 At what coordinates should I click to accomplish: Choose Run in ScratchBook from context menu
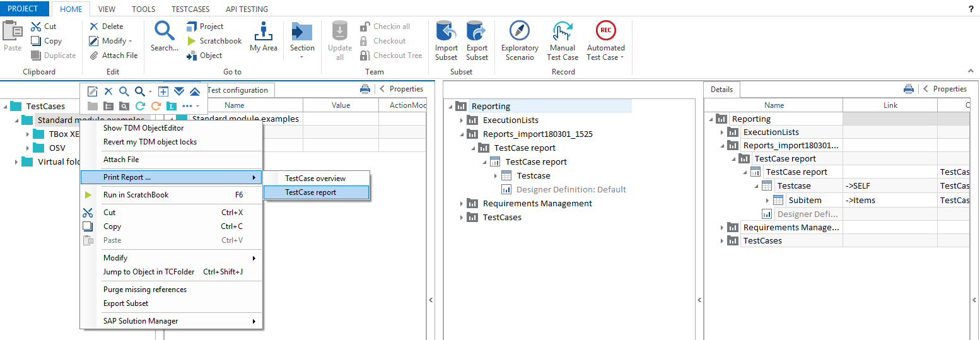pyautogui.click(x=136, y=195)
